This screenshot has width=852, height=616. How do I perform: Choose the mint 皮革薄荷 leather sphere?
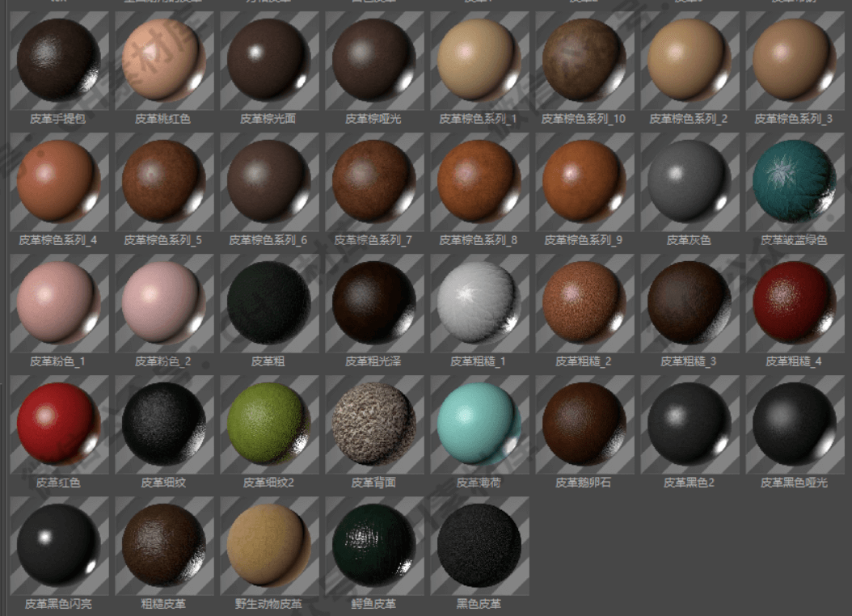tap(479, 424)
